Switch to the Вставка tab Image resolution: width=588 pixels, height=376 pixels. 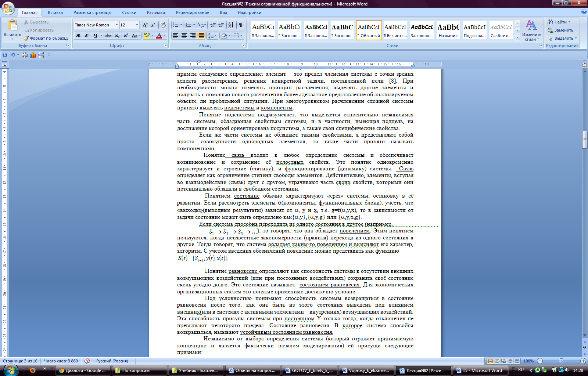[55, 12]
